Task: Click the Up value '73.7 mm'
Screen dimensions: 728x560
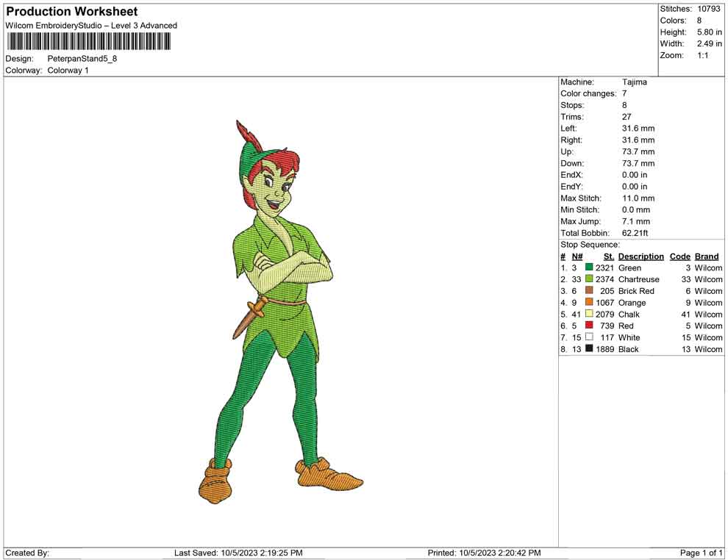Action: tap(638, 151)
